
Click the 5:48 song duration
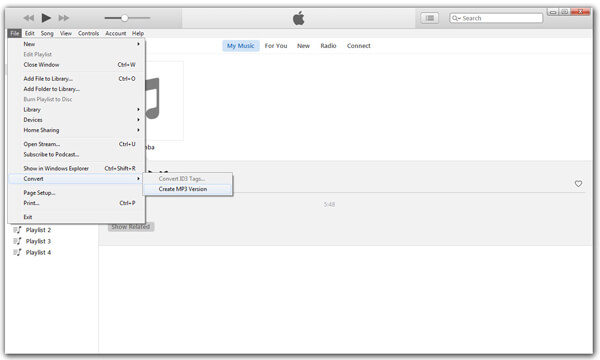[x=329, y=204]
